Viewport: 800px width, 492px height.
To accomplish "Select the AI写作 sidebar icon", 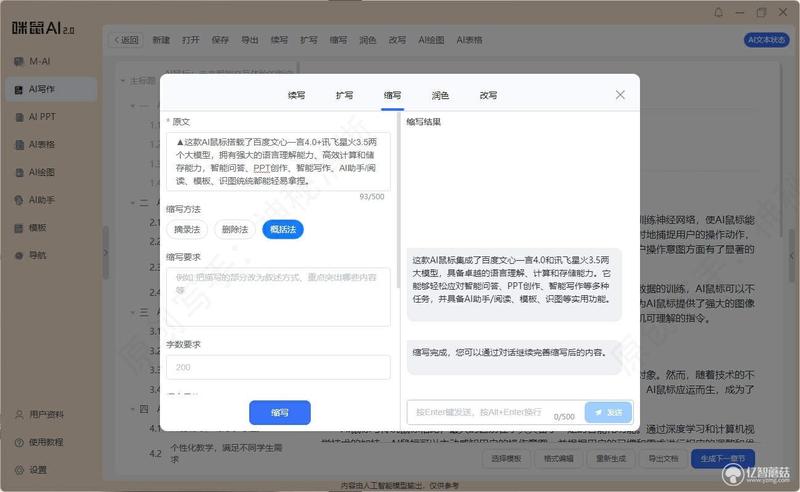I will click(x=19, y=89).
